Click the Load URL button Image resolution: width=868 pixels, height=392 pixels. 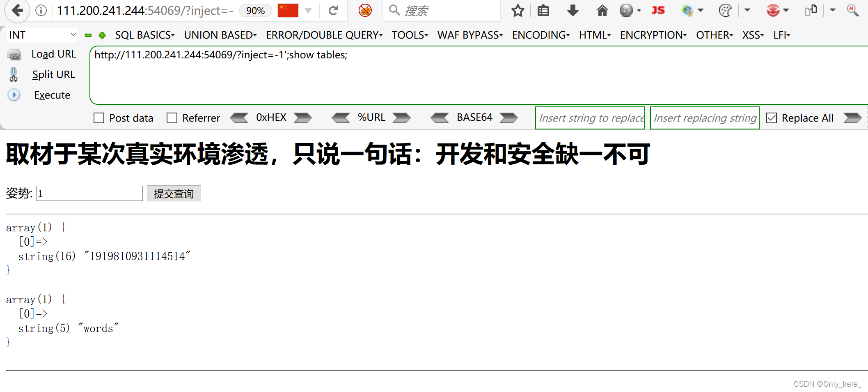(x=54, y=54)
